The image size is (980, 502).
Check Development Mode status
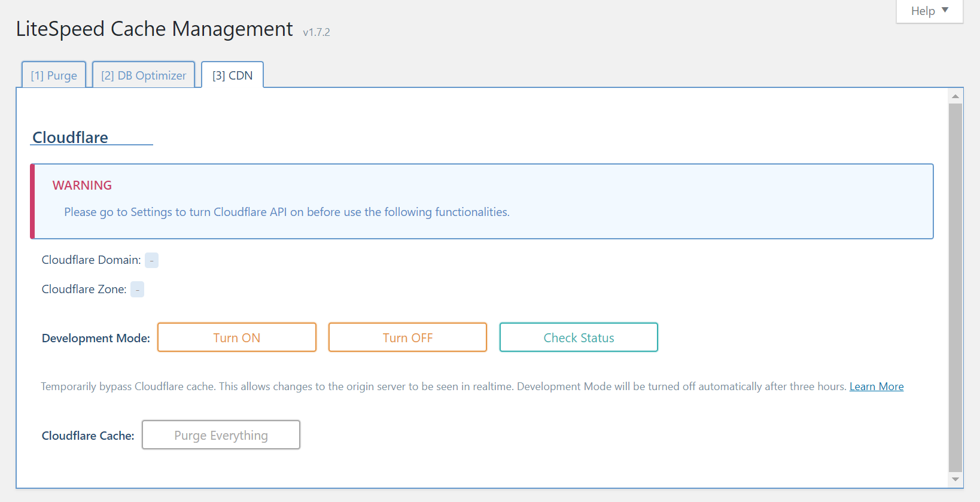coord(579,337)
